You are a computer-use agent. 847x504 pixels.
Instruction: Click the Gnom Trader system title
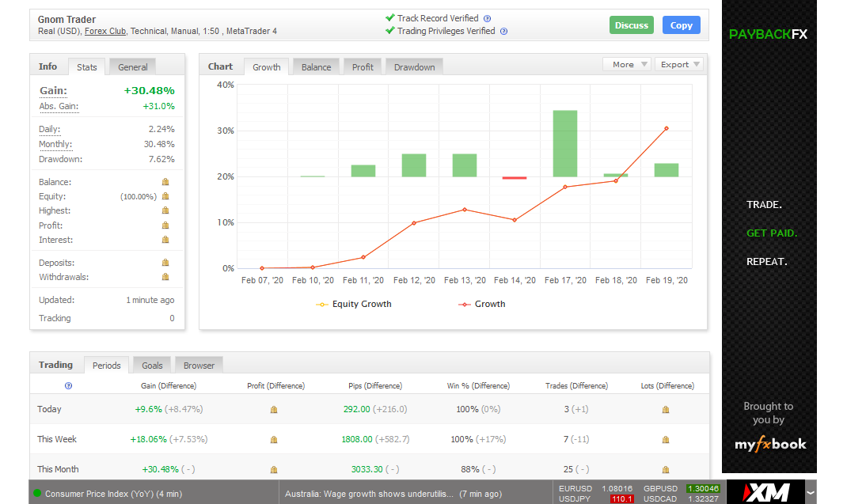pyautogui.click(x=66, y=20)
